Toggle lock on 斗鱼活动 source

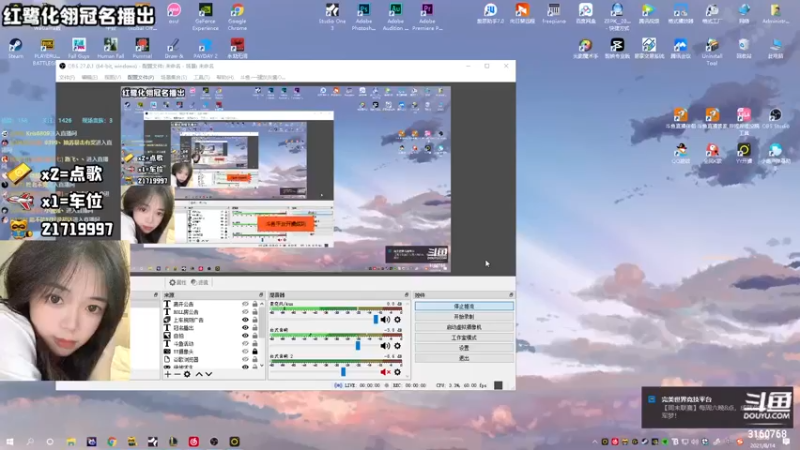pyautogui.click(x=255, y=344)
